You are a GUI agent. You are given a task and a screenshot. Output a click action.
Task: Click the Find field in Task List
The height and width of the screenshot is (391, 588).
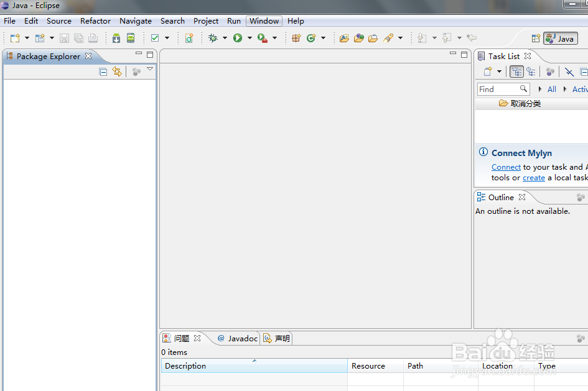(x=503, y=89)
